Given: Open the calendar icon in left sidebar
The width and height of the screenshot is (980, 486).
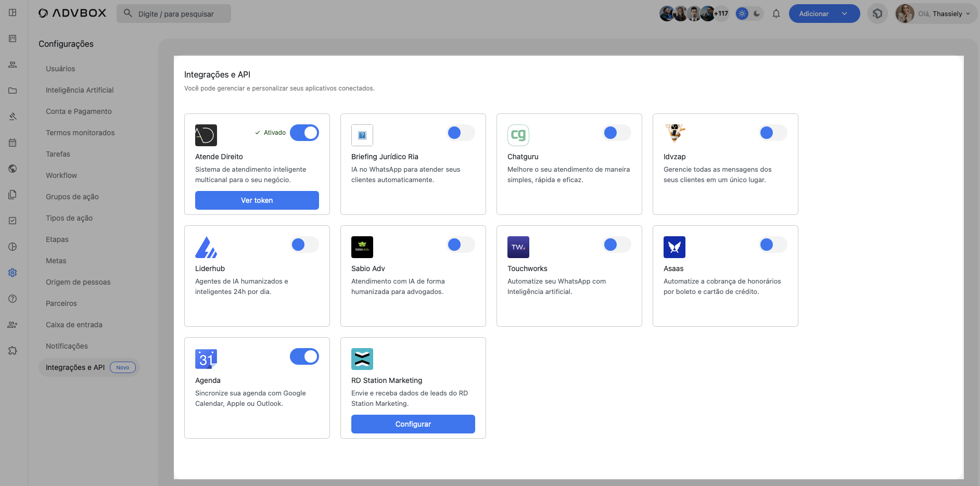Looking at the screenshot, I should coord(12,143).
